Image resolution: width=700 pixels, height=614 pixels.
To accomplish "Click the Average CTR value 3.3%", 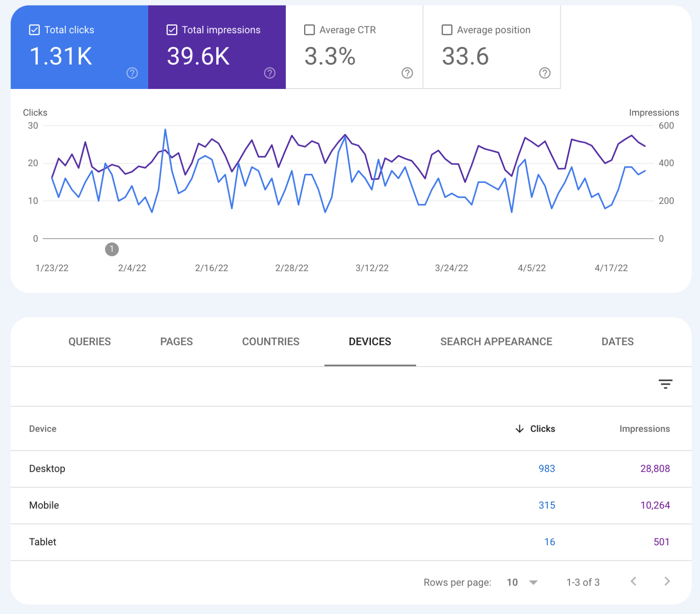I will coord(330,56).
